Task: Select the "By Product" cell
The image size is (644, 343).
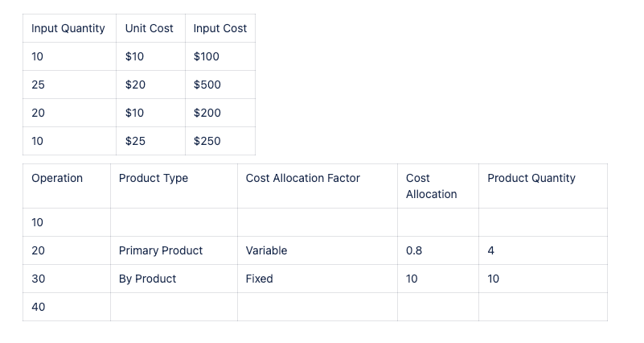Action: click(148, 279)
